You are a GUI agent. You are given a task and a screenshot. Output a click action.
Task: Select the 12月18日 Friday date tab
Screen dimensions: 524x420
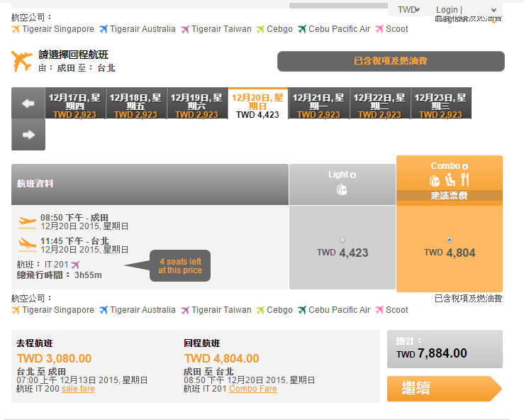tap(136, 104)
